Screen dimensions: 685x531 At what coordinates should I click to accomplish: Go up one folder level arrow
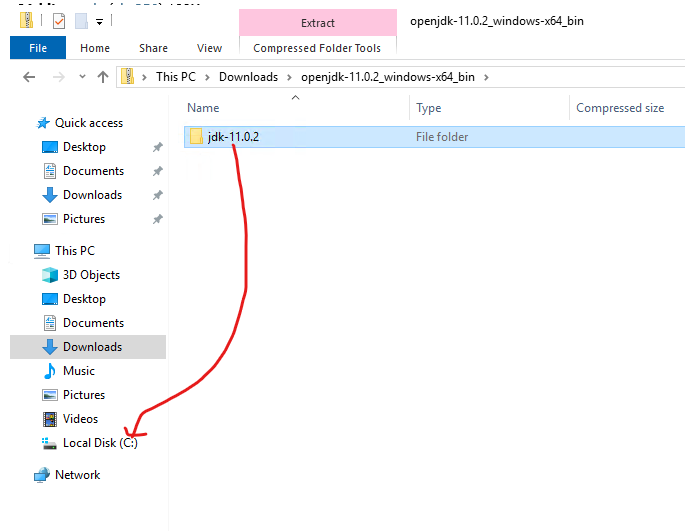103,77
